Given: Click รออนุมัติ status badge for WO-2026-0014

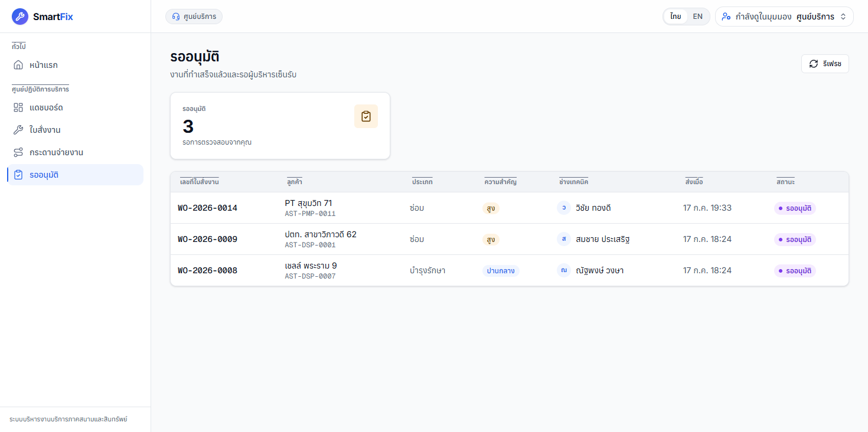Looking at the screenshot, I should (x=795, y=208).
